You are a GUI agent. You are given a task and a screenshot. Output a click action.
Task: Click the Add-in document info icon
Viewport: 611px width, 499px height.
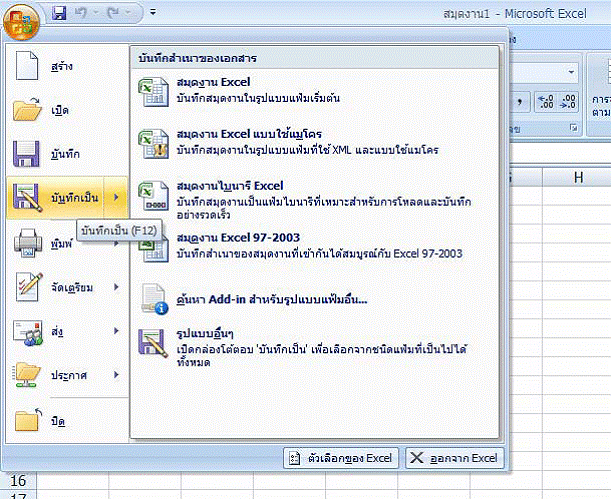(x=154, y=299)
